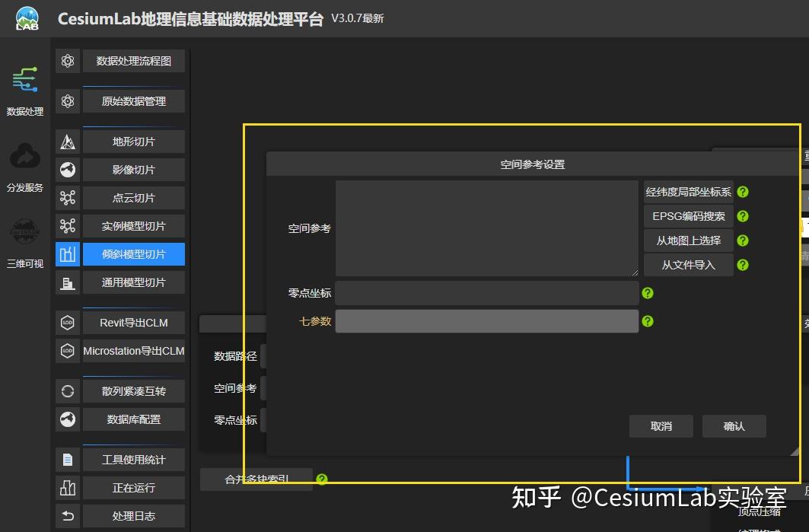The height and width of the screenshot is (532, 809).
Task: Click the LOD icon beside Revit导出CLM
Action: pyautogui.click(x=68, y=322)
